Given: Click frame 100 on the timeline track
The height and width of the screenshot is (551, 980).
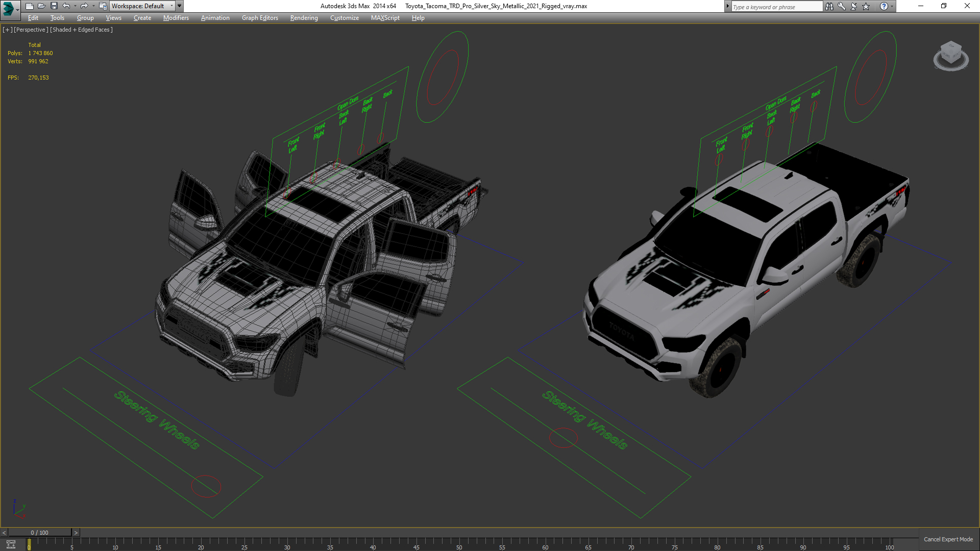Looking at the screenshot, I should [x=889, y=544].
